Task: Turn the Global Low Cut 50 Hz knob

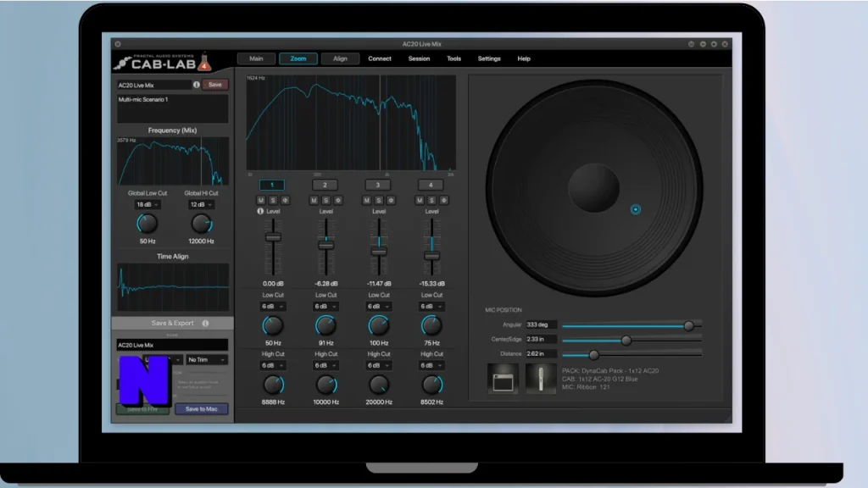Action: click(147, 224)
